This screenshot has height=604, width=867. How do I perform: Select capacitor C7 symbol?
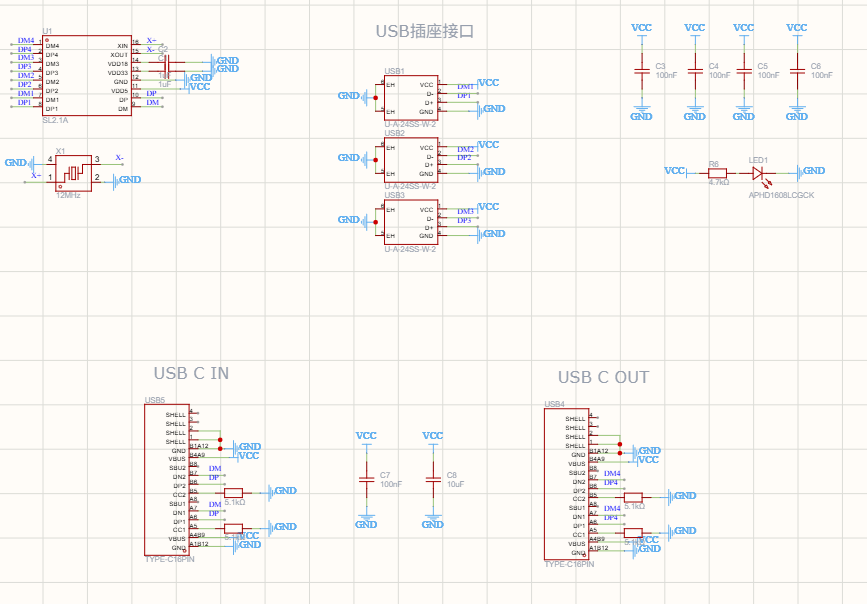(367, 480)
